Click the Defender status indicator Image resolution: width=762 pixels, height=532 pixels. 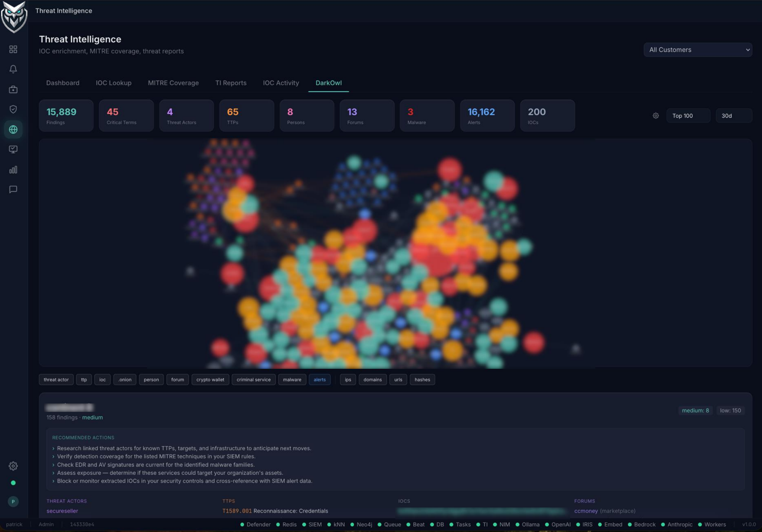point(255,525)
